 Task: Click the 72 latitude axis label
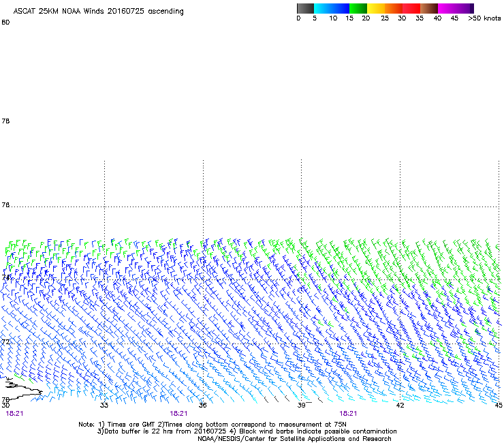5,341
